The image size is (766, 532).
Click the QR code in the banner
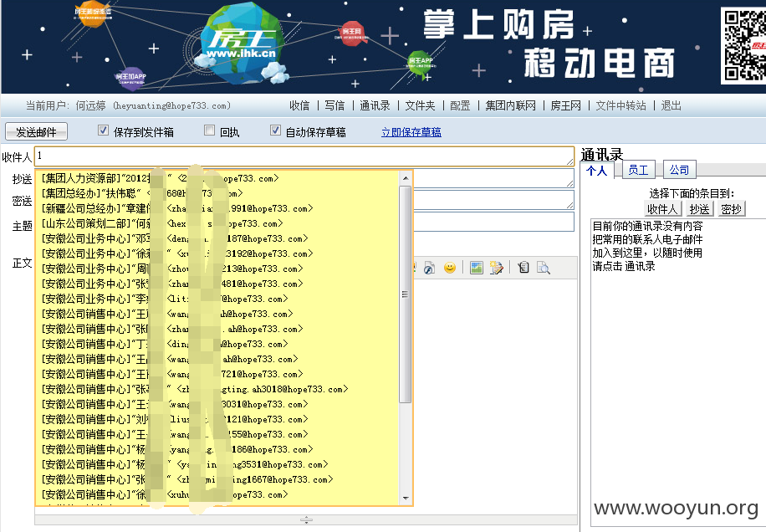(743, 45)
